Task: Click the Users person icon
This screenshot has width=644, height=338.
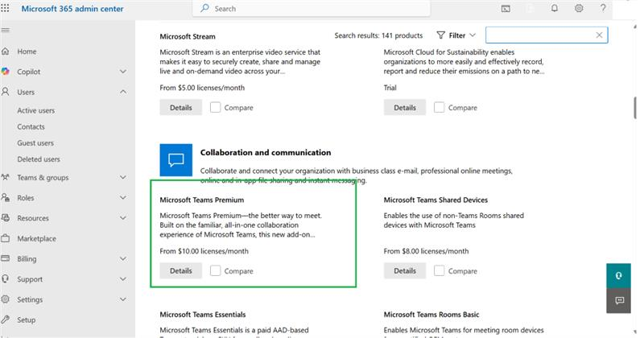Action: pyautogui.click(x=6, y=92)
